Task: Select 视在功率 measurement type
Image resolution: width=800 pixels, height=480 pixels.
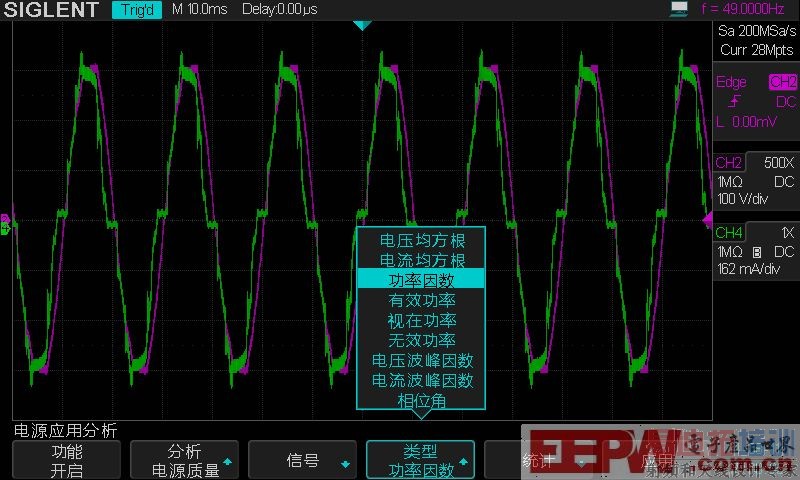Action: tap(421, 320)
